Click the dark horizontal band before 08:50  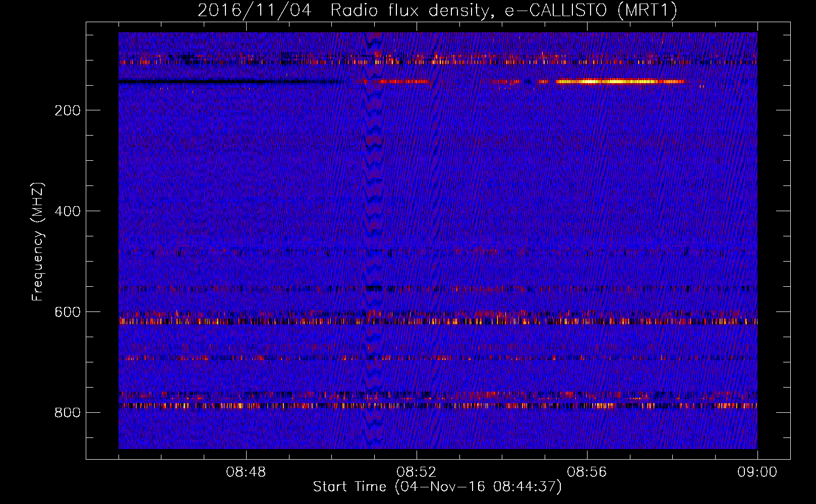(x=229, y=81)
